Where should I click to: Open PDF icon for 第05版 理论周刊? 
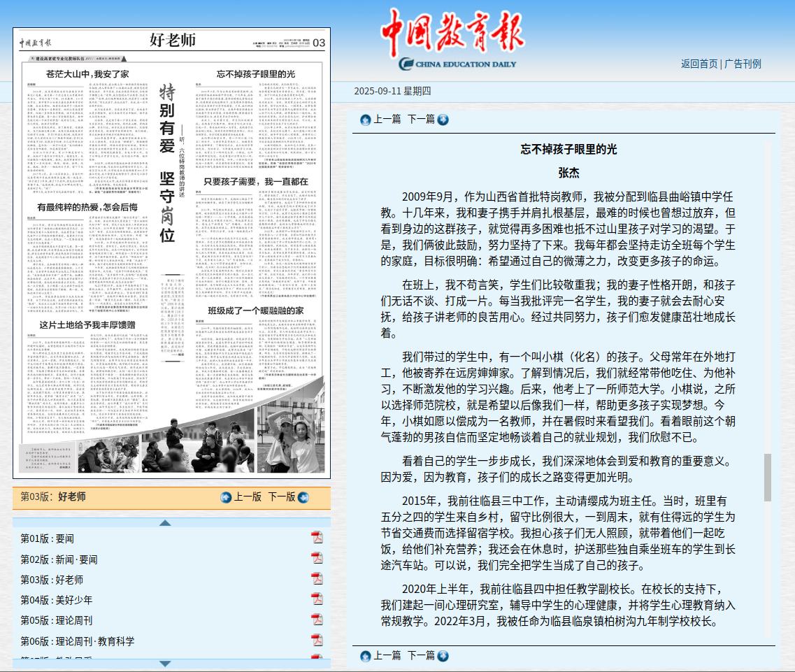[x=317, y=620]
